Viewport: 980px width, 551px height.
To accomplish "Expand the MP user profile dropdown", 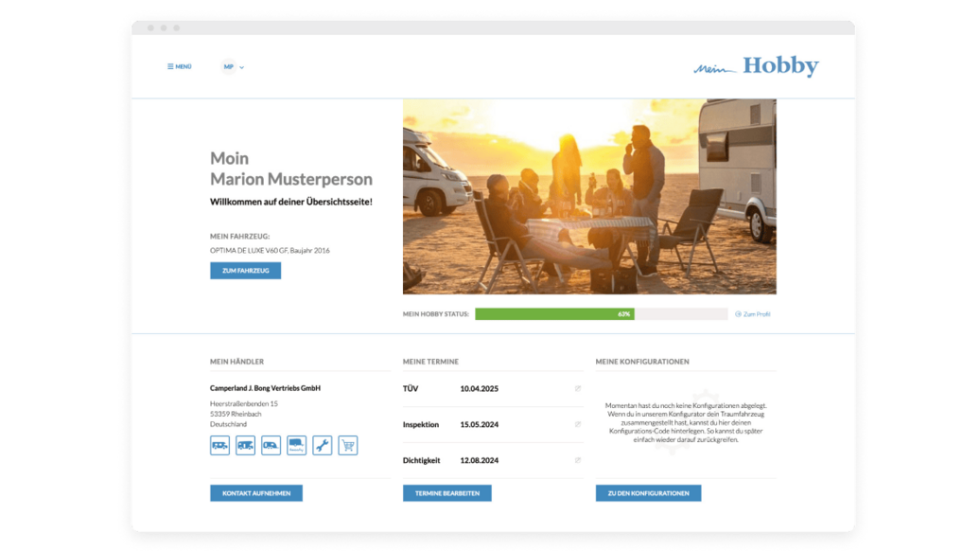I will click(x=233, y=67).
